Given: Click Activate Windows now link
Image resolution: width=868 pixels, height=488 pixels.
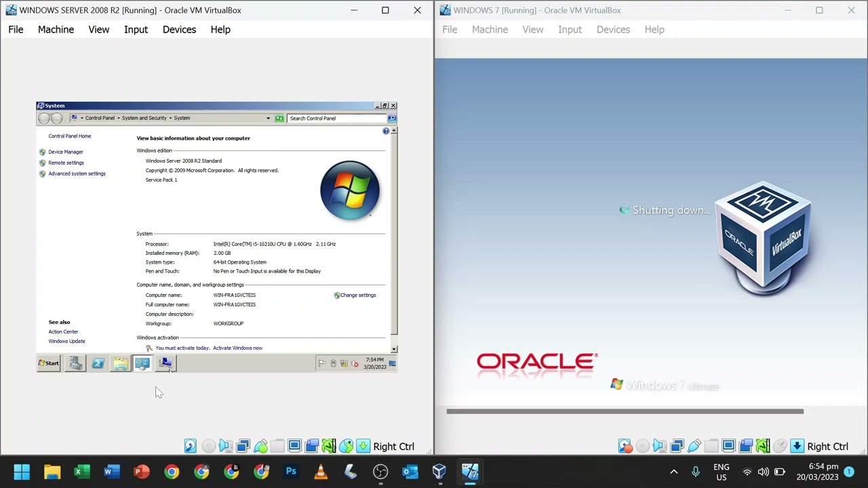Looking at the screenshot, I should point(237,348).
